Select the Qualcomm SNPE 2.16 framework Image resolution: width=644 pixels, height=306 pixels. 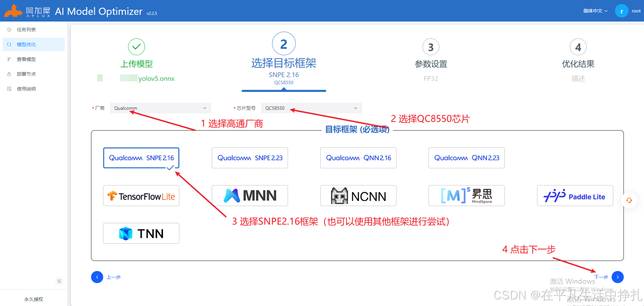coord(141,158)
